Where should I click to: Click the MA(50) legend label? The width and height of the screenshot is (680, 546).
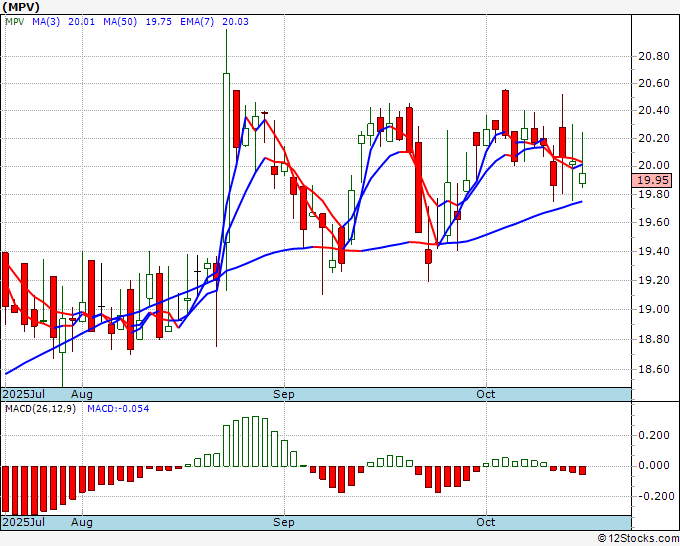120,22
